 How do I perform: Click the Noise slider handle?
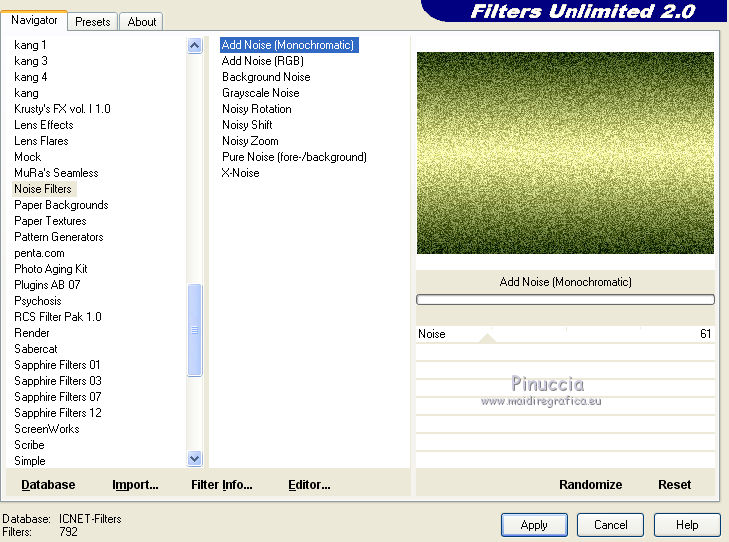487,338
